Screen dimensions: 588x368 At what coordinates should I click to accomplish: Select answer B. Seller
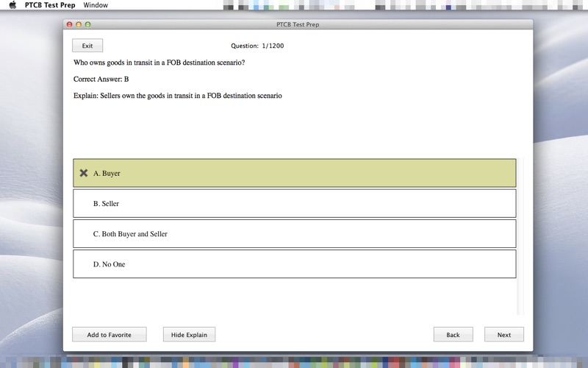(x=295, y=204)
